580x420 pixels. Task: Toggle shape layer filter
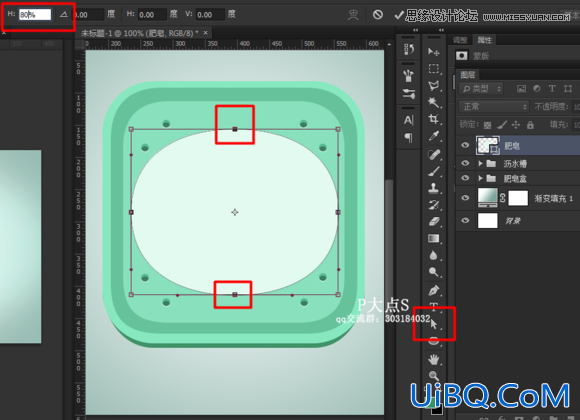point(568,88)
